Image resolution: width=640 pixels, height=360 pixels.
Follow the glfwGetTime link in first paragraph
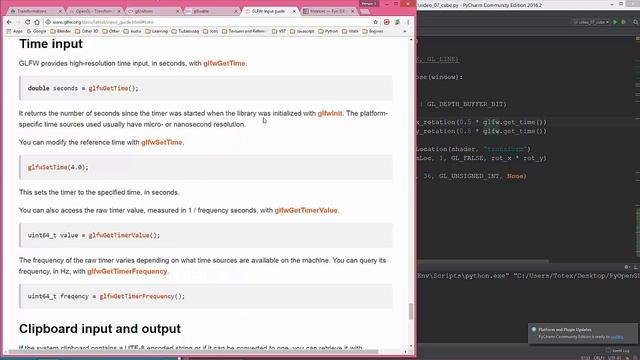224,63
